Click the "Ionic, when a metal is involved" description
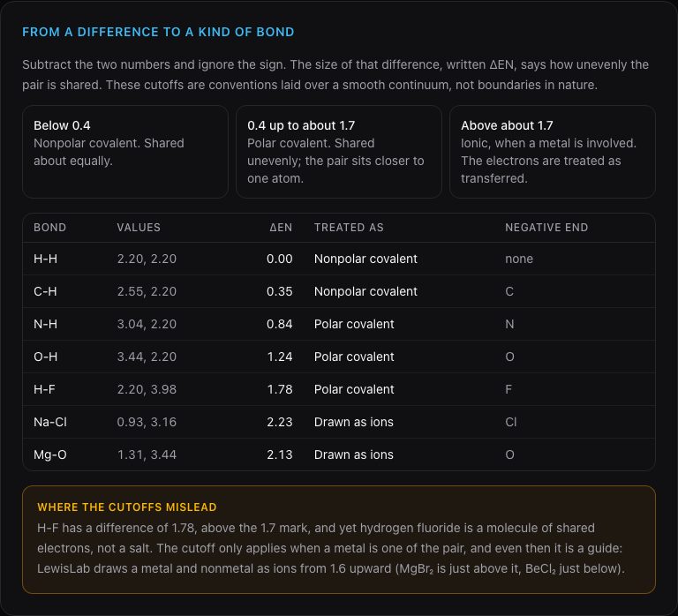 pyautogui.click(x=548, y=161)
